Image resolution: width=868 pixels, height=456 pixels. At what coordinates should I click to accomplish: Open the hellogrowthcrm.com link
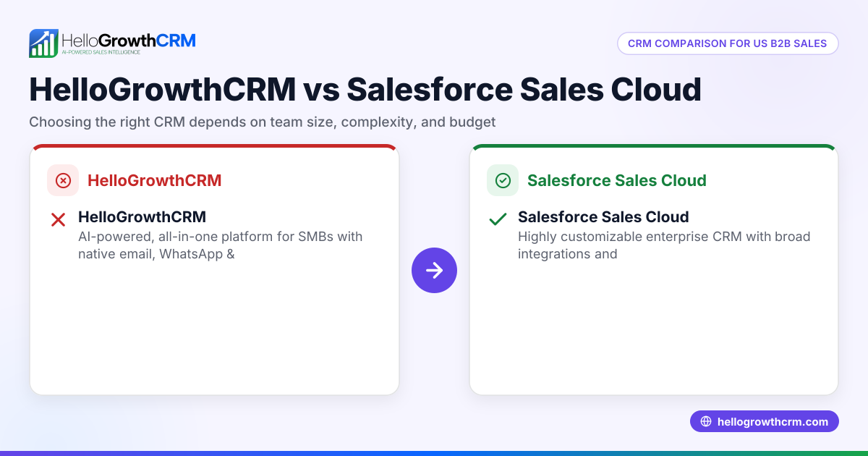pyautogui.click(x=765, y=421)
